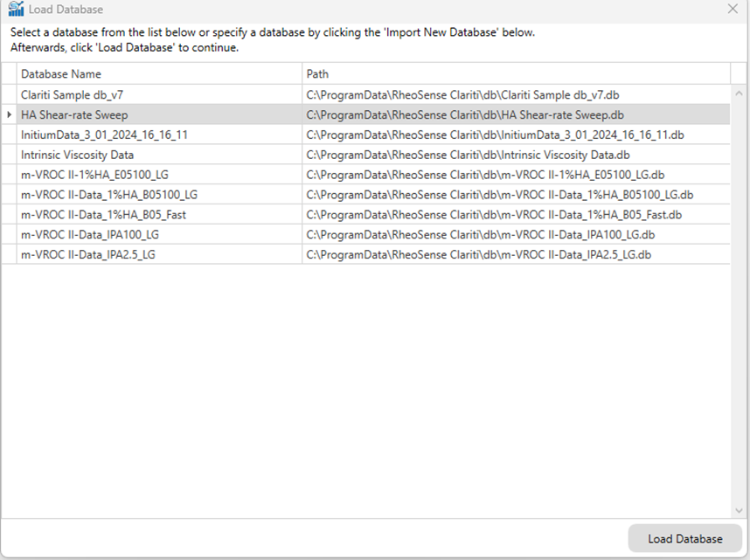Pick the m-VROC II-1%HA_E05100_LG database

point(366,175)
